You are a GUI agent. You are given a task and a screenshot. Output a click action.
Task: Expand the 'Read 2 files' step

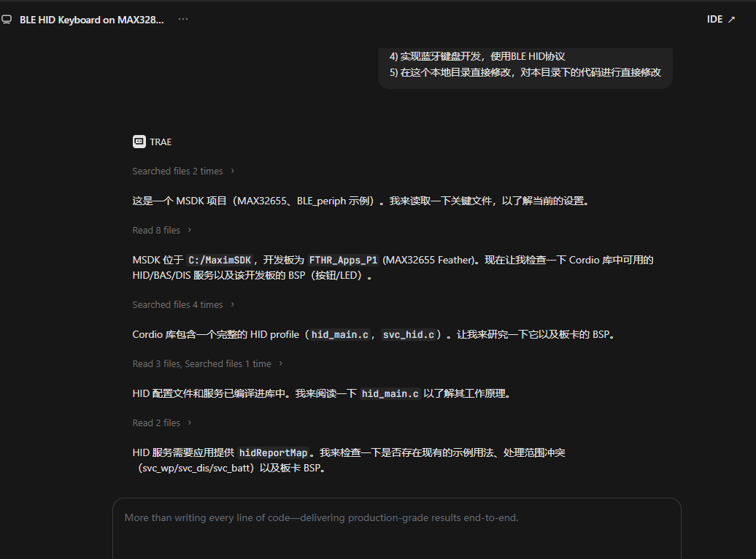tap(162, 423)
